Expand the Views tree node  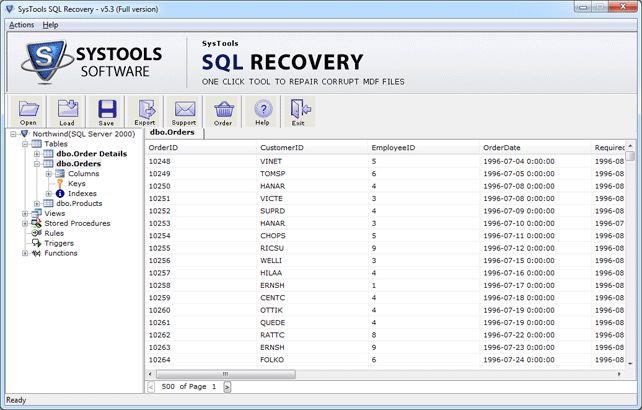pyautogui.click(x=25, y=213)
